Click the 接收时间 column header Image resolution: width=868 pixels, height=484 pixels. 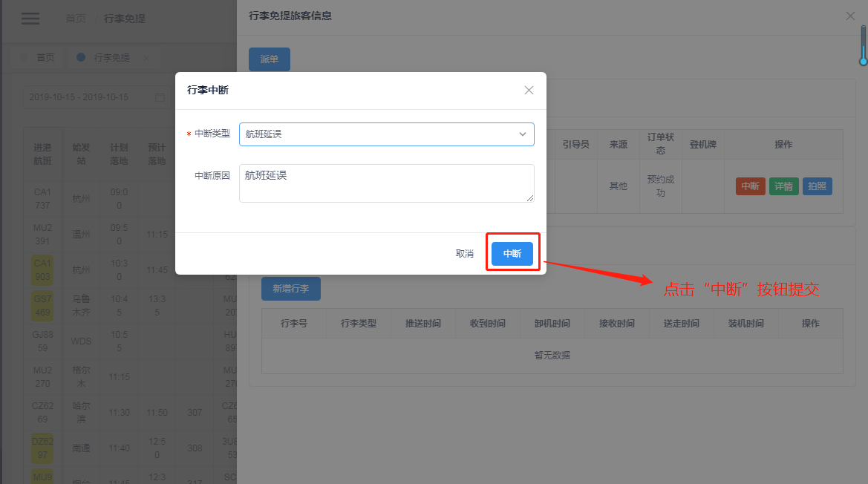[617, 324]
